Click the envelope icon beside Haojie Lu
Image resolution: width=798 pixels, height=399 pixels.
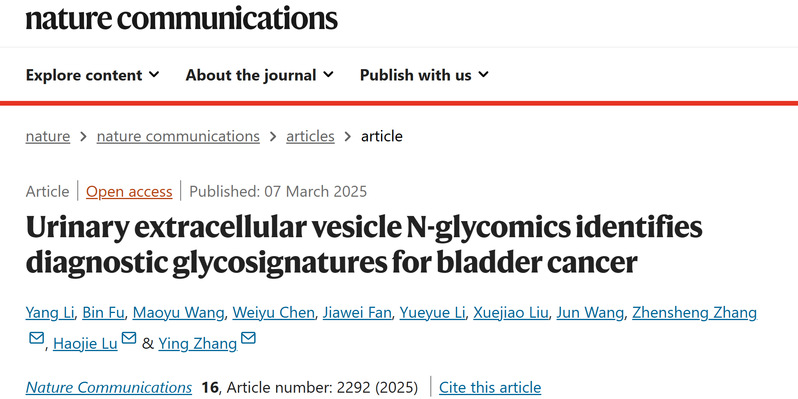(x=129, y=338)
